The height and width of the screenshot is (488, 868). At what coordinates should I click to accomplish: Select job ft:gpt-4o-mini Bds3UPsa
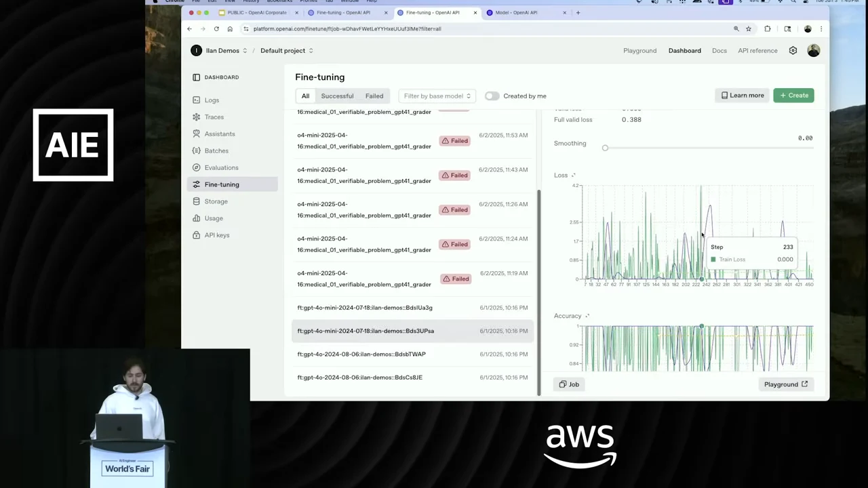point(412,331)
